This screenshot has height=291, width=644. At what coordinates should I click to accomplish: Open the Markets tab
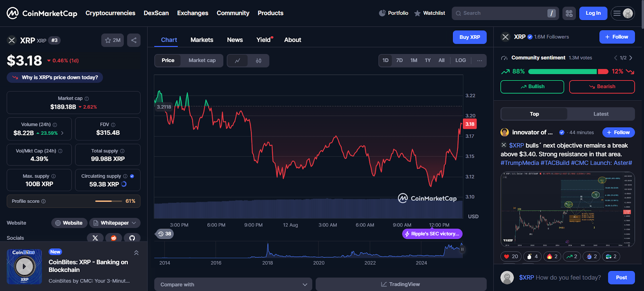point(202,40)
